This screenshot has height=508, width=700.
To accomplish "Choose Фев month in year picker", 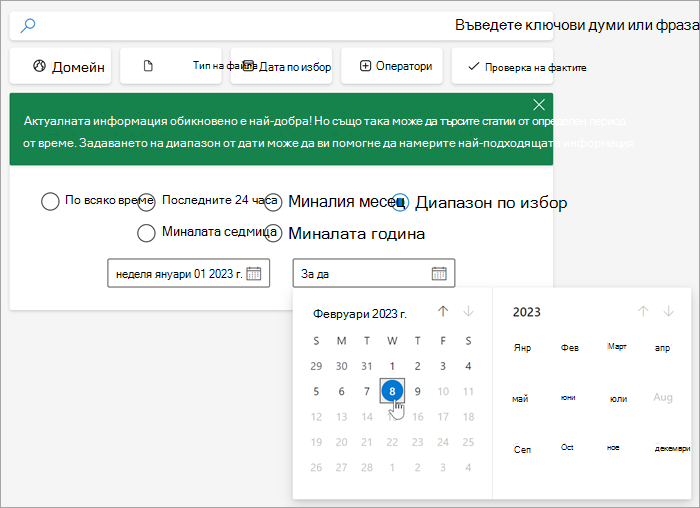I will 570,348.
